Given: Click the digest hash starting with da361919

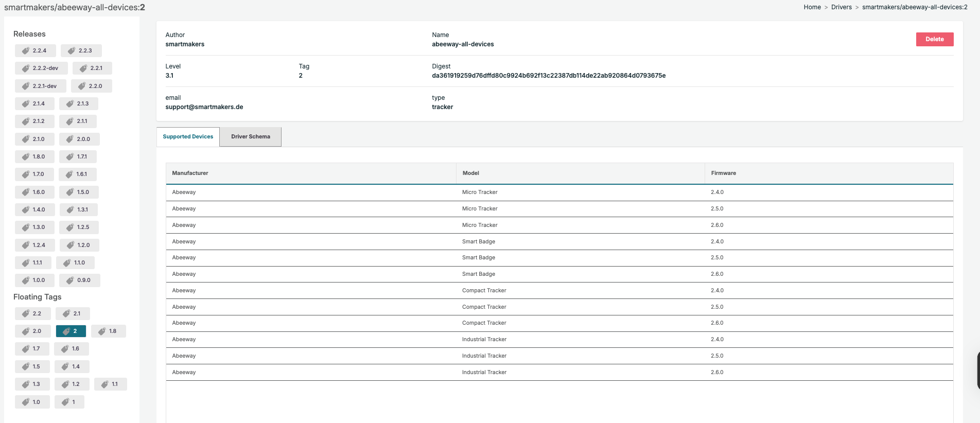Looking at the screenshot, I should pyautogui.click(x=549, y=76).
